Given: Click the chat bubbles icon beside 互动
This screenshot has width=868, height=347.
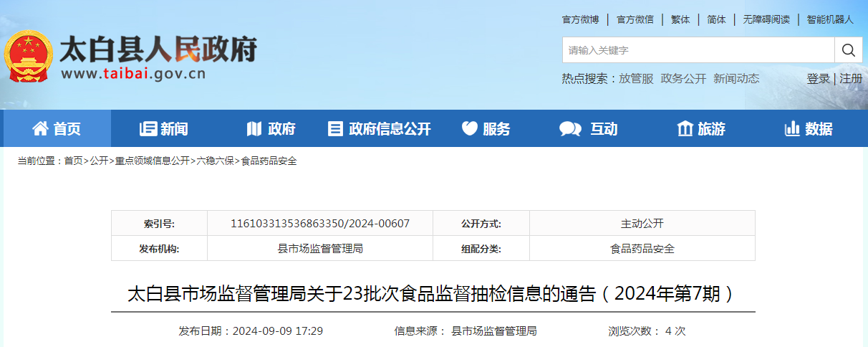Looking at the screenshot, I should pos(571,128).
